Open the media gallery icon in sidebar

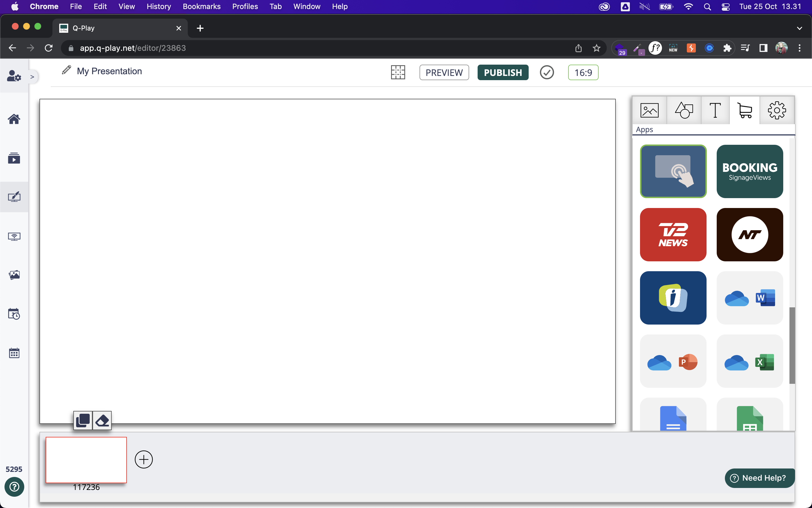pos(14,275)
